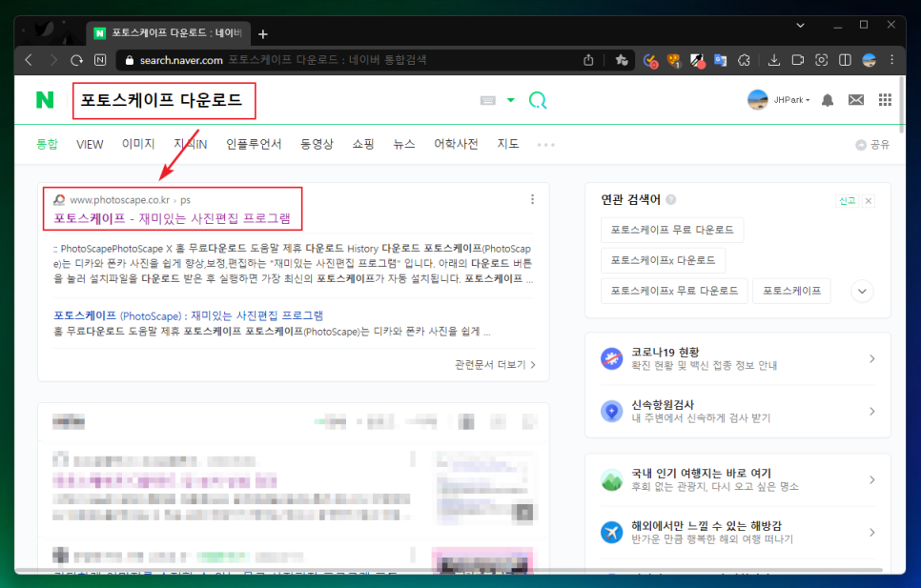Open a new browser tab
This screenshot has height=588, width=921.
[263, 34]
